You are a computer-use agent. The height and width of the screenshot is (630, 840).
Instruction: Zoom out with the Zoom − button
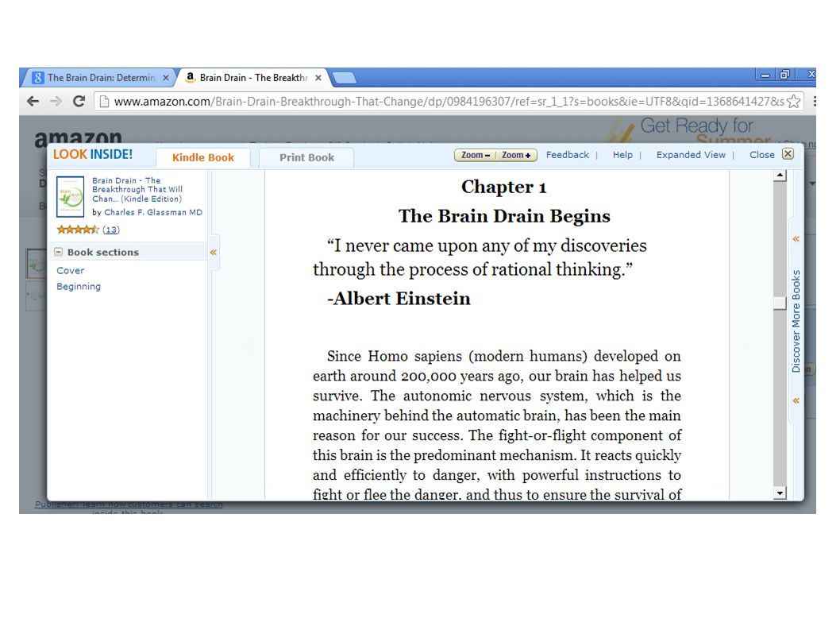coord(475,155)
